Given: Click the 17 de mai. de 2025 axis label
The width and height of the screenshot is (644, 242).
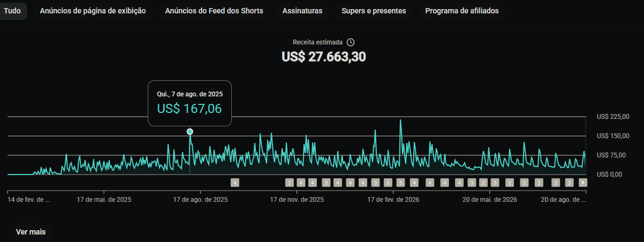Looking at the screenshot, I should click(104, 200).
